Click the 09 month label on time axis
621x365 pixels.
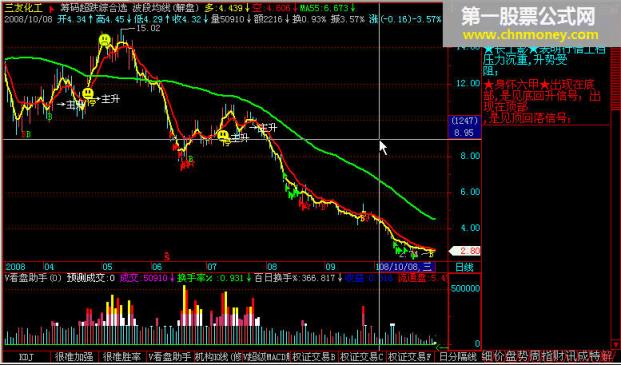[x=330, y=267]
